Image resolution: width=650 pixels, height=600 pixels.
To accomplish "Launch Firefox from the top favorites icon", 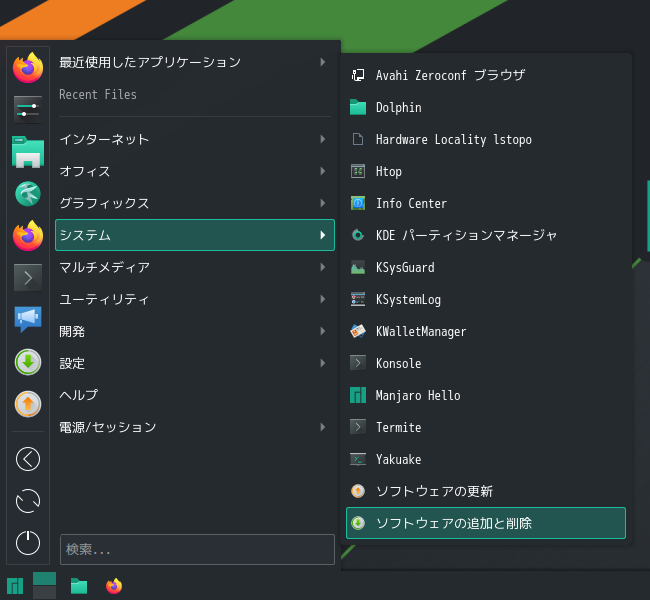I will (28, 68).
